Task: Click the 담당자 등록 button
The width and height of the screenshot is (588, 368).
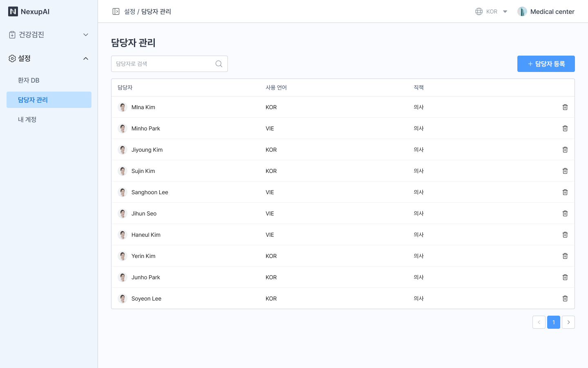Action: click(x=546, y=64)
